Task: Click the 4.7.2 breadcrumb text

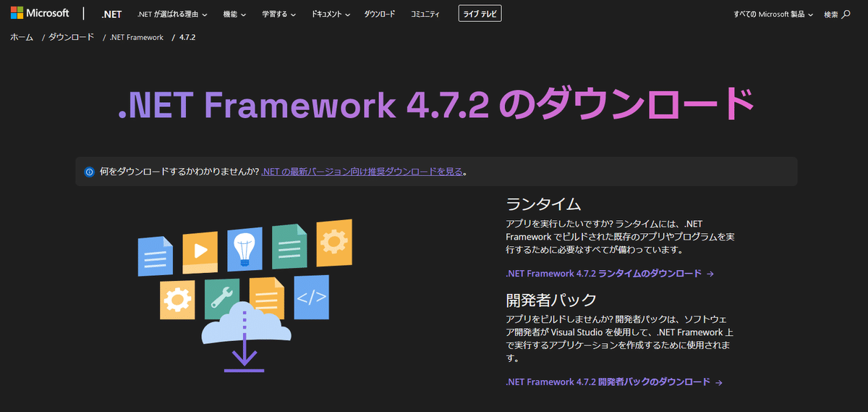Action: 187,37
